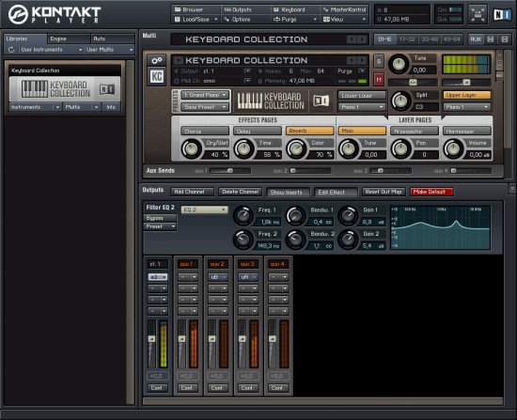Switch to the Auto tab
Screen dimensions: 517x420
tap(113, 39)
